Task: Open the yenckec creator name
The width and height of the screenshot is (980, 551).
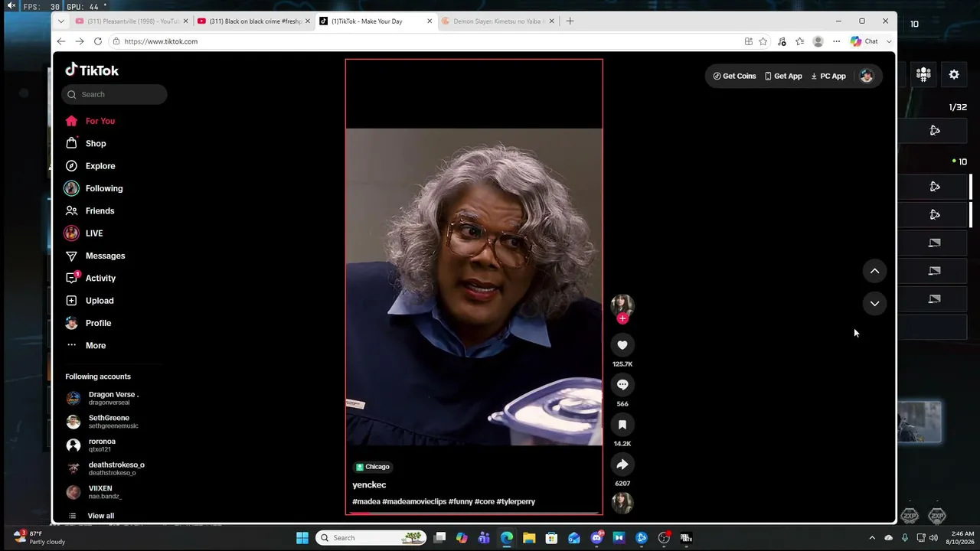Action: (x=369, y=485)
